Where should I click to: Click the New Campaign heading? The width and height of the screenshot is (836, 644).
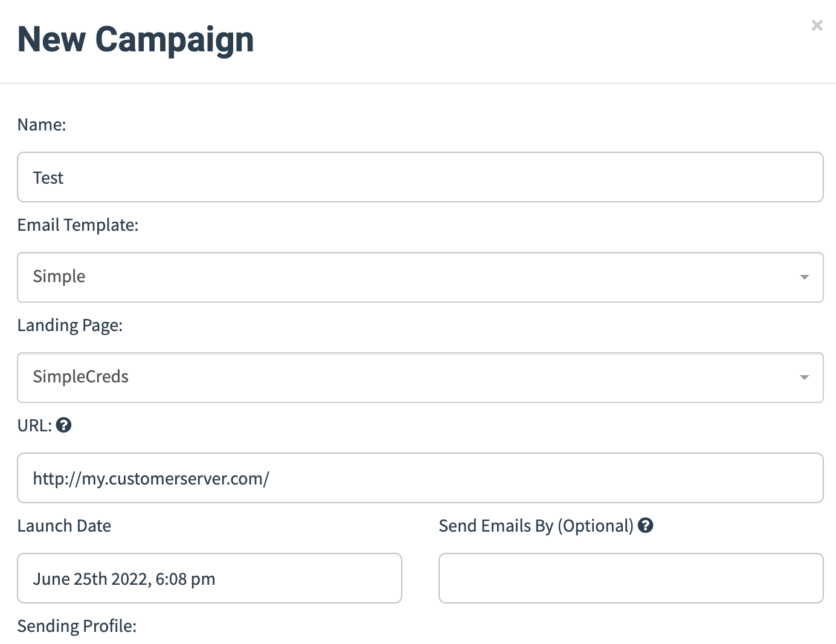pos(136,39)
